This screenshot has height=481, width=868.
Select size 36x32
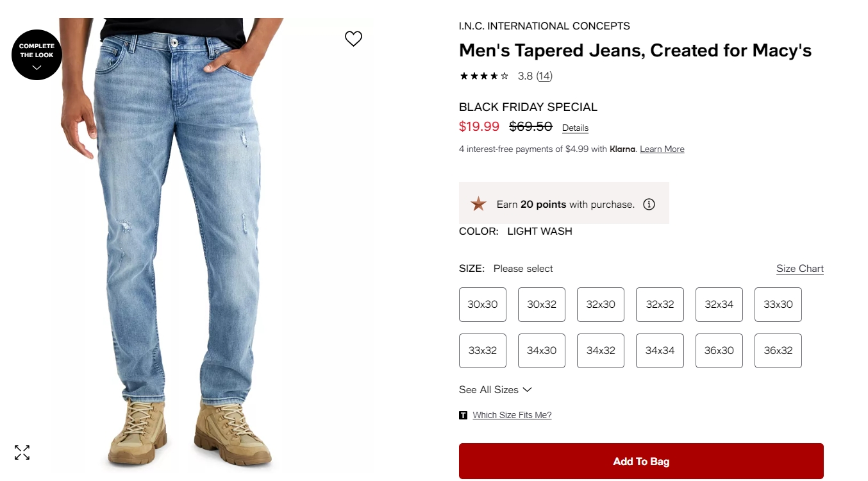tap(778, 351)
